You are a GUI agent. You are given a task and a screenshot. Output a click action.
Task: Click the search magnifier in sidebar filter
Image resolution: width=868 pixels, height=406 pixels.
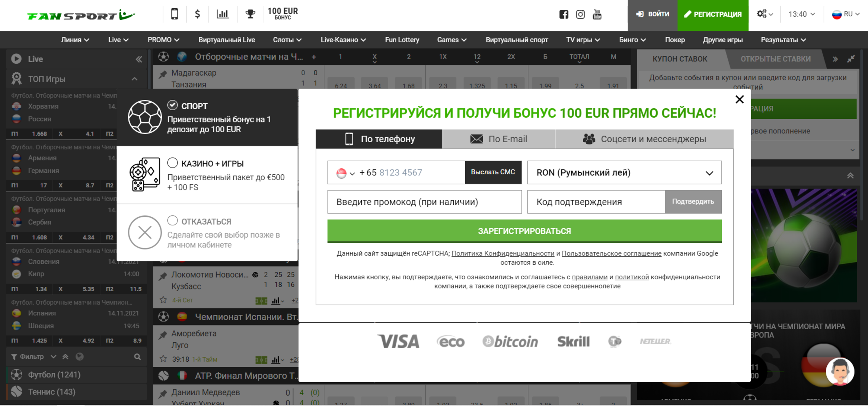[137, 357]
